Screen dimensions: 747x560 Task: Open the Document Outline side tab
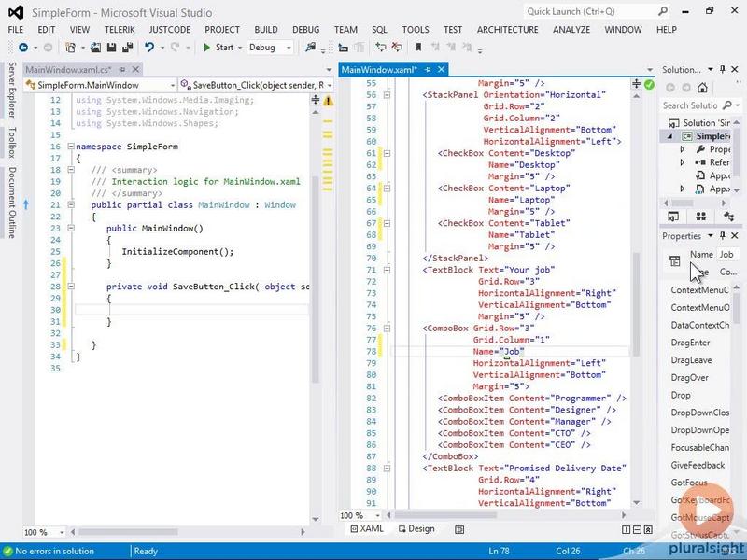point(12,202)
